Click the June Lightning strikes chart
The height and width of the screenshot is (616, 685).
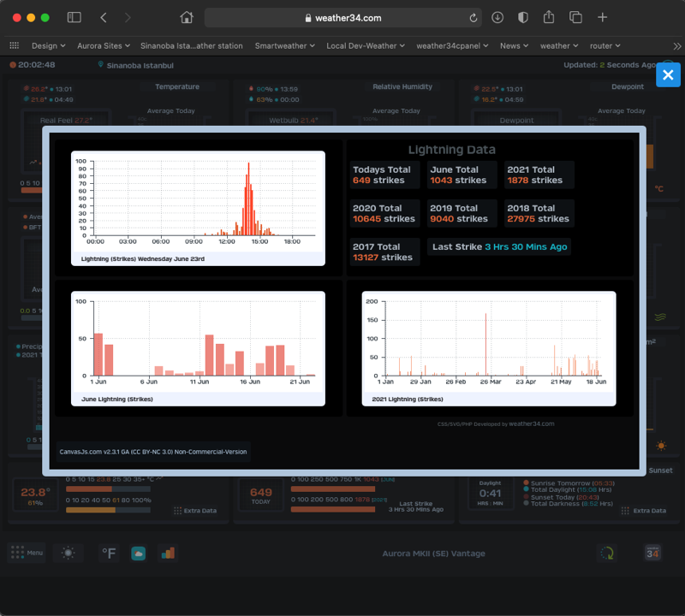point(198,348)
